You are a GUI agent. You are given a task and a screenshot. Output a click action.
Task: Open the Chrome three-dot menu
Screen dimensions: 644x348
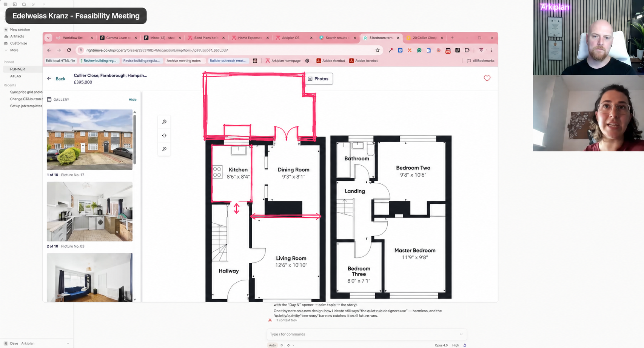tap(491, 50)
